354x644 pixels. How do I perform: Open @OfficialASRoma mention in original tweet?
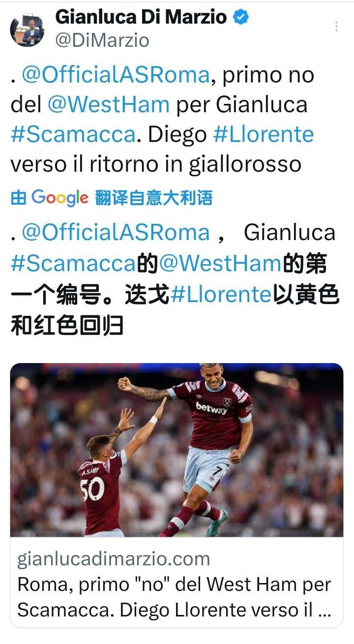tap(117, 75)
